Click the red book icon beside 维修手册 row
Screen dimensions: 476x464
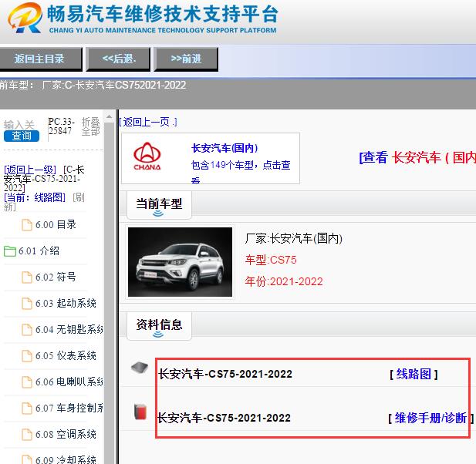click(x=140, y=412)
